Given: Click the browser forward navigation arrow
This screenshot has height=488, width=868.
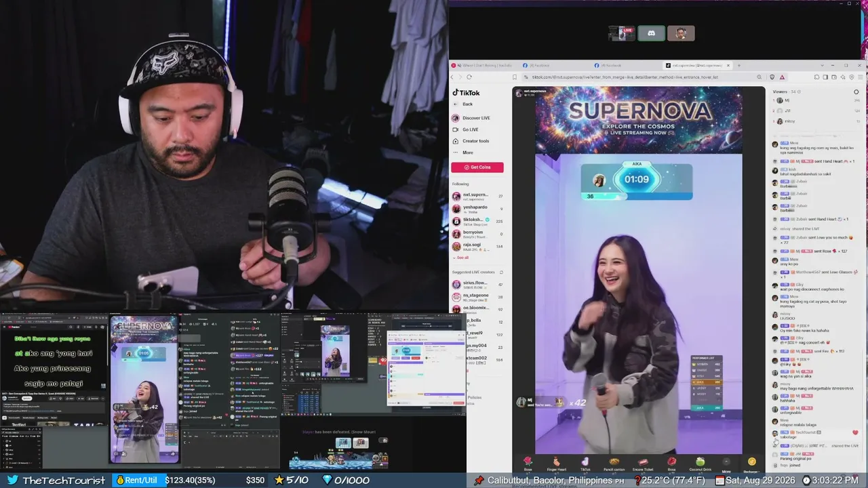Looking at the screenshot, I should (x=461, y=77).
